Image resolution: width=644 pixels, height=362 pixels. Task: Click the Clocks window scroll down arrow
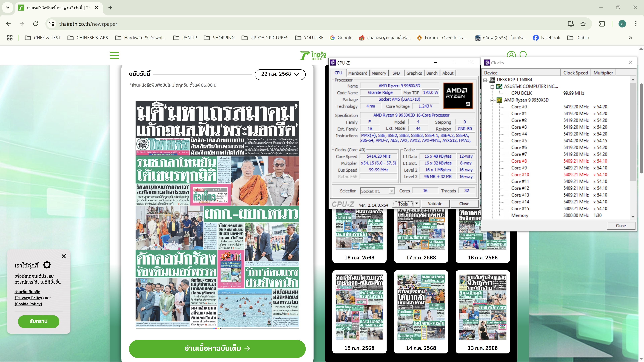tap(633, 216)
